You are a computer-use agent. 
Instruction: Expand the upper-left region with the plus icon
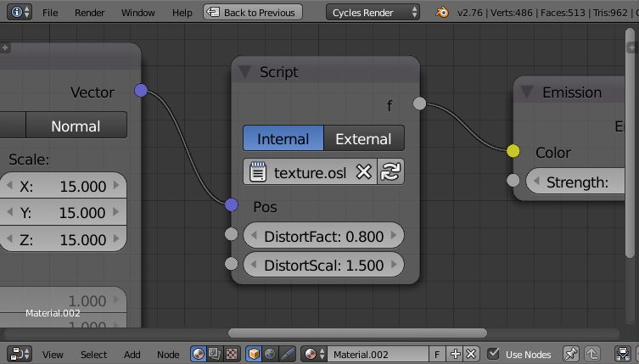click(x=5, y=48)
